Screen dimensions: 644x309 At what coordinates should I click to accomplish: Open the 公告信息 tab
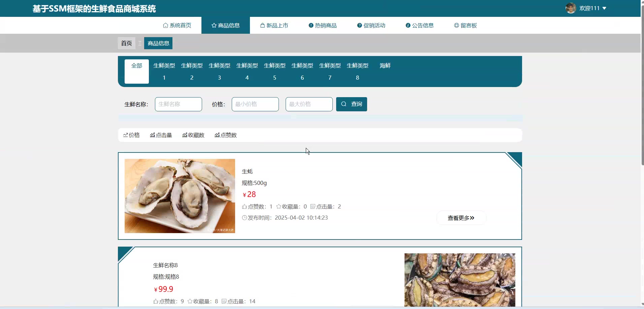[420, 25]
